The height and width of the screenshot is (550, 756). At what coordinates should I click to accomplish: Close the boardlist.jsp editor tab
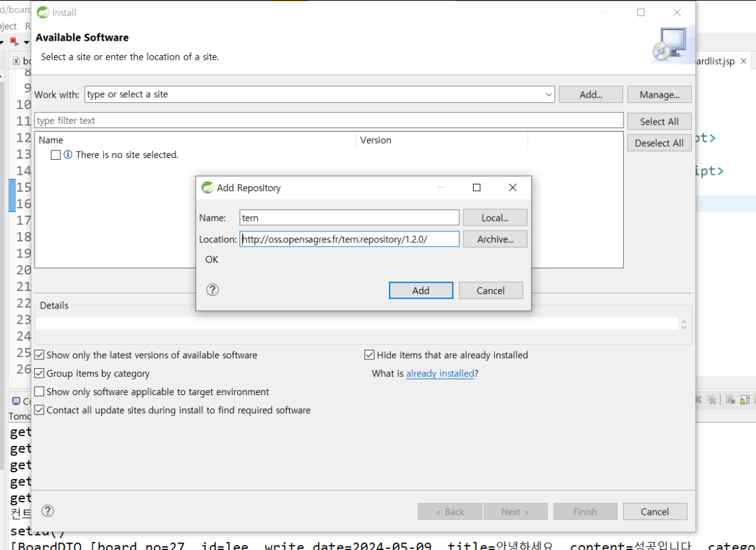[x=743, y=61]
